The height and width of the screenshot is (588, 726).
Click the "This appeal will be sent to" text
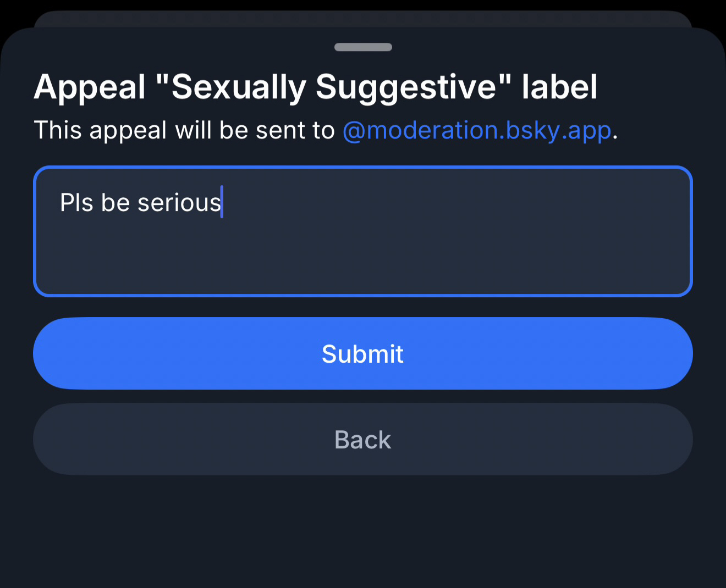[184, 131]
